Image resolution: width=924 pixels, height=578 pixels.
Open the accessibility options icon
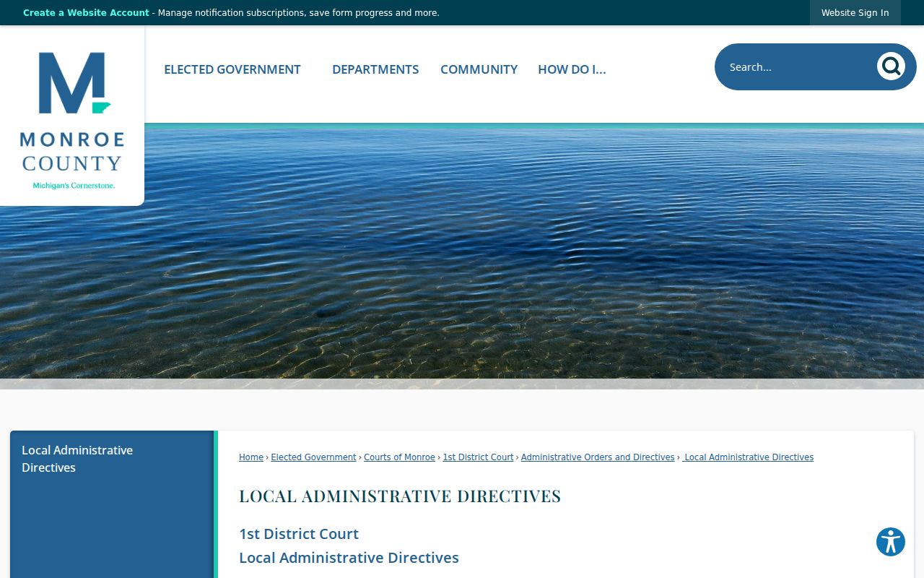891,542
